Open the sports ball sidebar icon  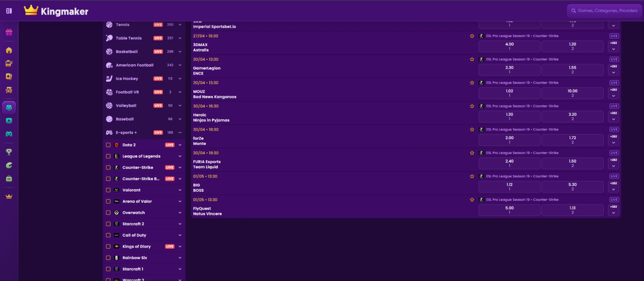point(9,108)
